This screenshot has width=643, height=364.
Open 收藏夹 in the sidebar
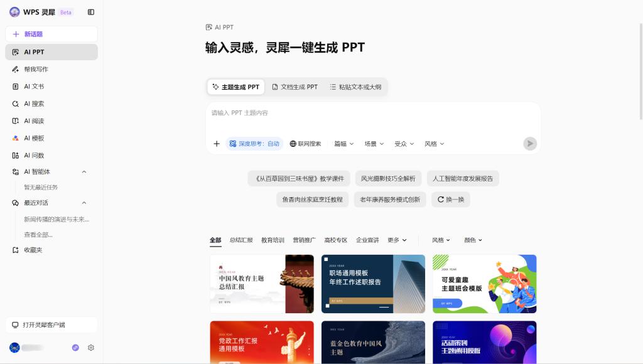(33, 250)
